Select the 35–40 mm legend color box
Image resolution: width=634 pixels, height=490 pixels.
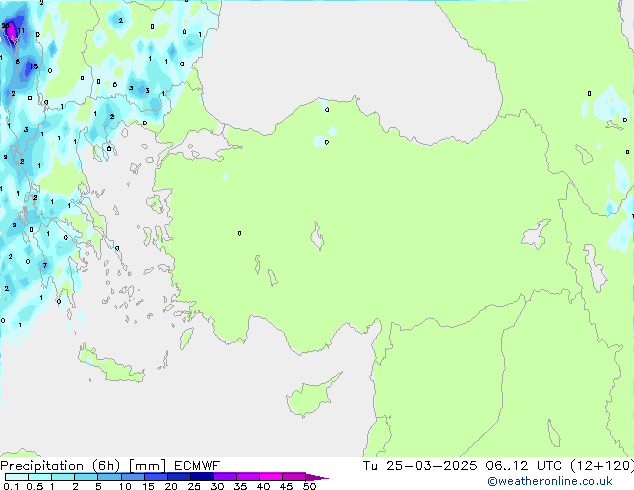click(x=248, y=477)
